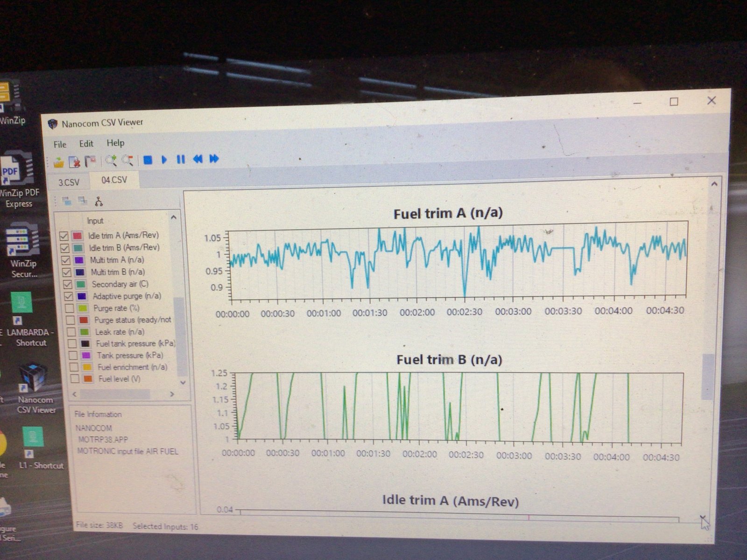The height and width of the screenshot is (560, 747).
Task: Check the Fuel level (V) checkbox
Action: coord(75,379)
